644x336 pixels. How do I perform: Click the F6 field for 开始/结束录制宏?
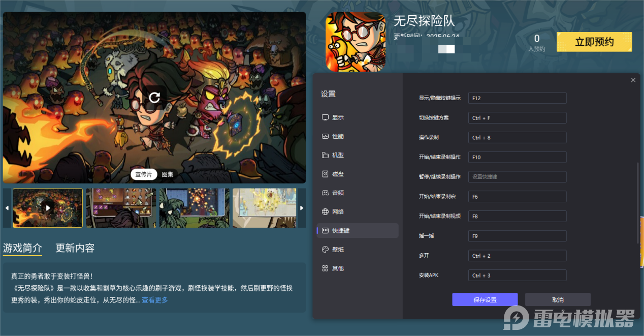pos(517,197)
